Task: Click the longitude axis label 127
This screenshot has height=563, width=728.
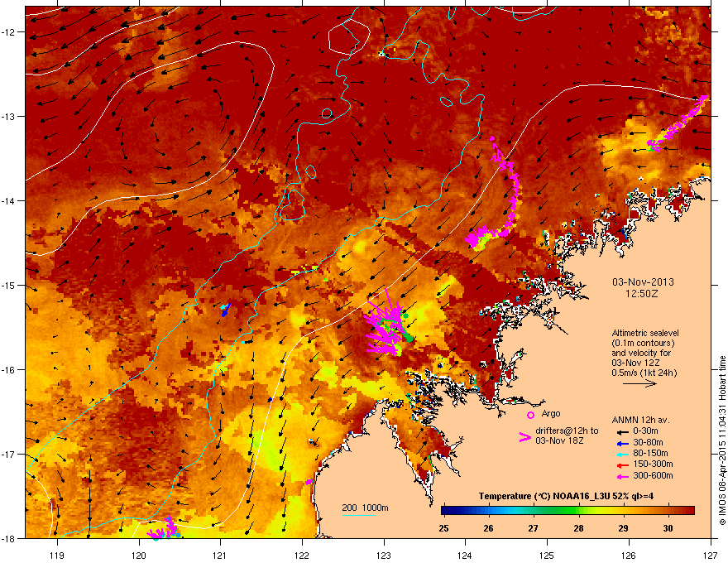Action: pyautogui.click(x=711, y=555)
